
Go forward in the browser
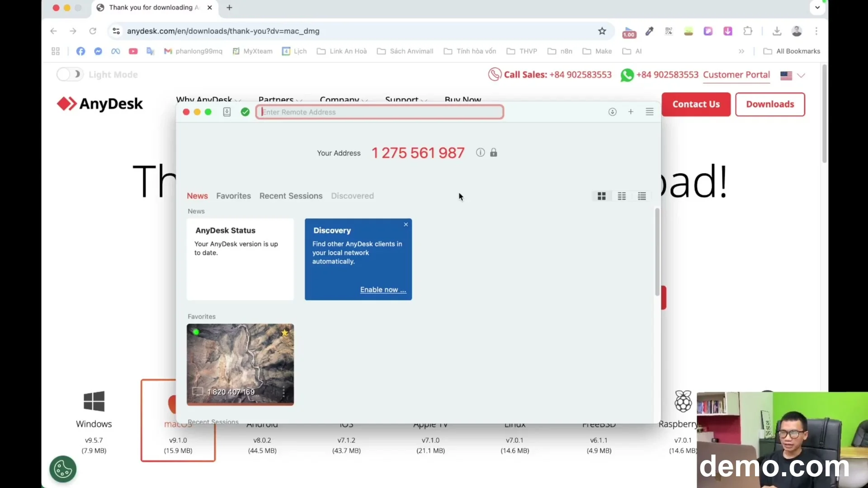coord(73,31)
